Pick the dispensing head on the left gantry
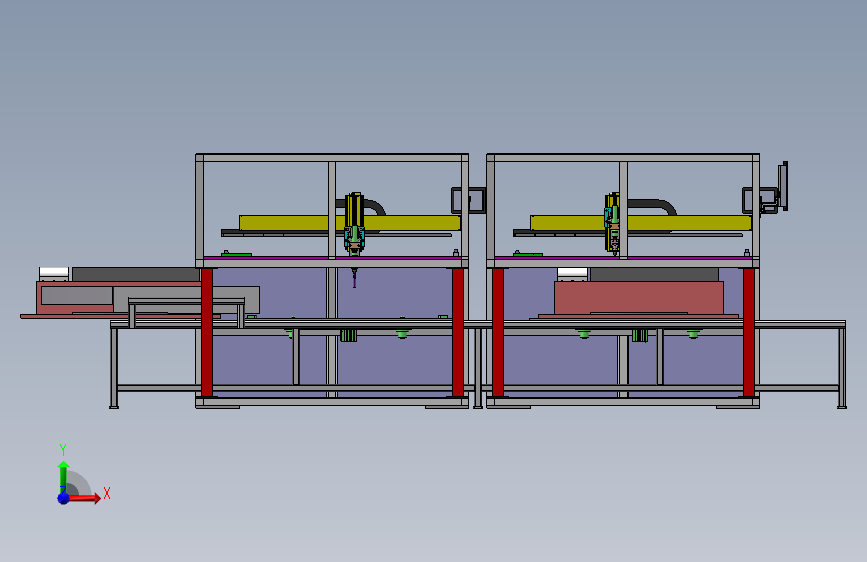The image size is (867, 562). pyautogui.click(x=354, y=224)
